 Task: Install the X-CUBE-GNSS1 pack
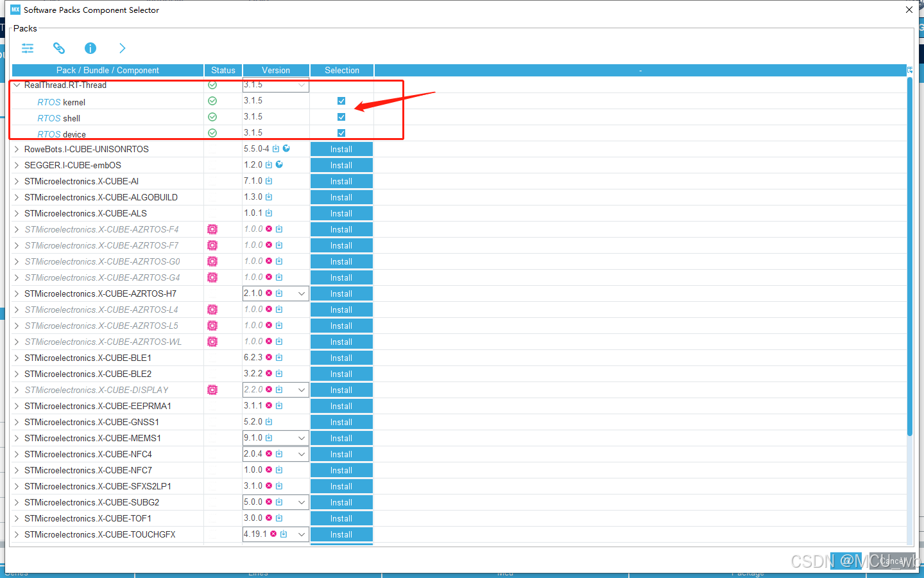coord(341,422)
